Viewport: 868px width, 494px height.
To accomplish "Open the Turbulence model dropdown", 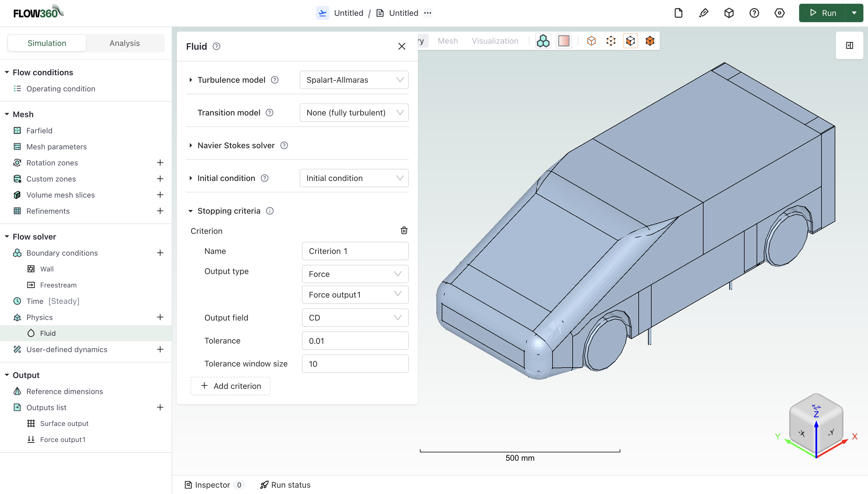I will click(354, 80).
